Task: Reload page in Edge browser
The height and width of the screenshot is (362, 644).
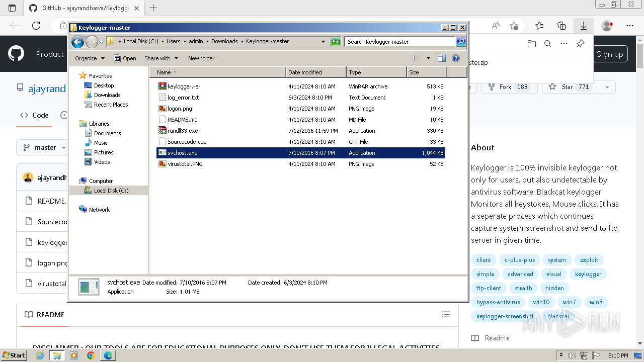Action: [36, 26]
